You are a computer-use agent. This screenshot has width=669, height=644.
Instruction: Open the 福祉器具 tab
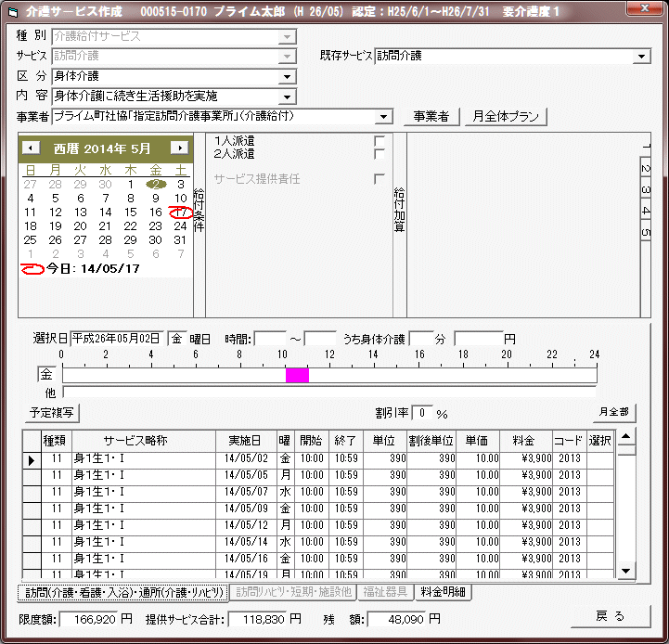coord(384,591)
